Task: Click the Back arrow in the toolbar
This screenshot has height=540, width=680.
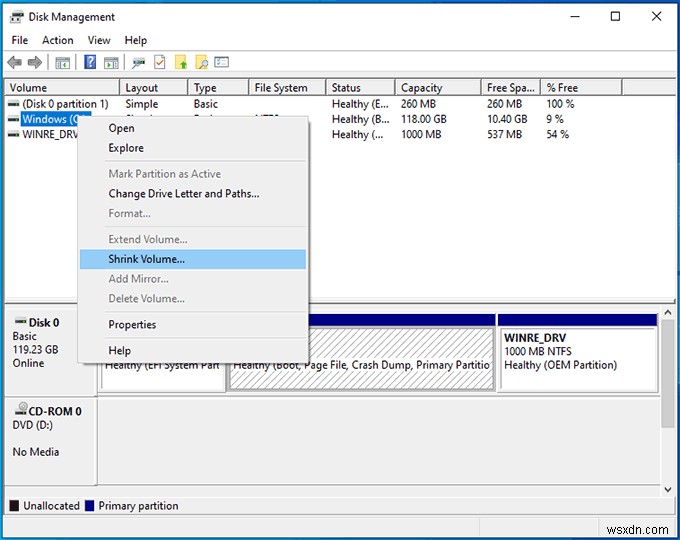Action: (x=16, y=62)
